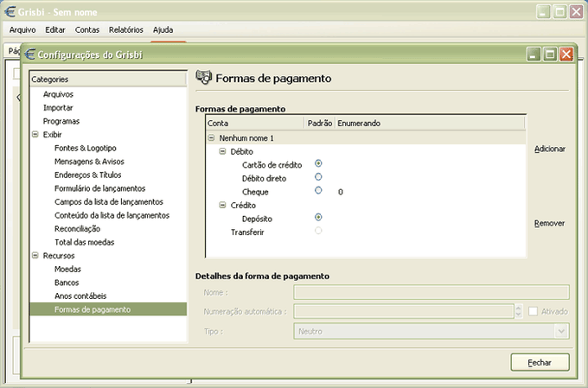Screen dimensions: 588x388
Task: Select the Cartão de crédito row
Action: click(x=272, y=165)
